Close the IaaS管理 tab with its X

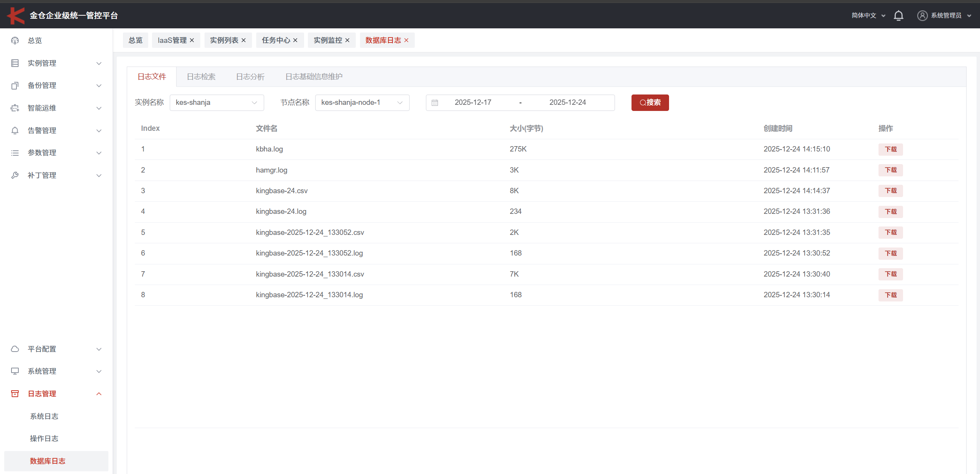[x=192, y=40]
